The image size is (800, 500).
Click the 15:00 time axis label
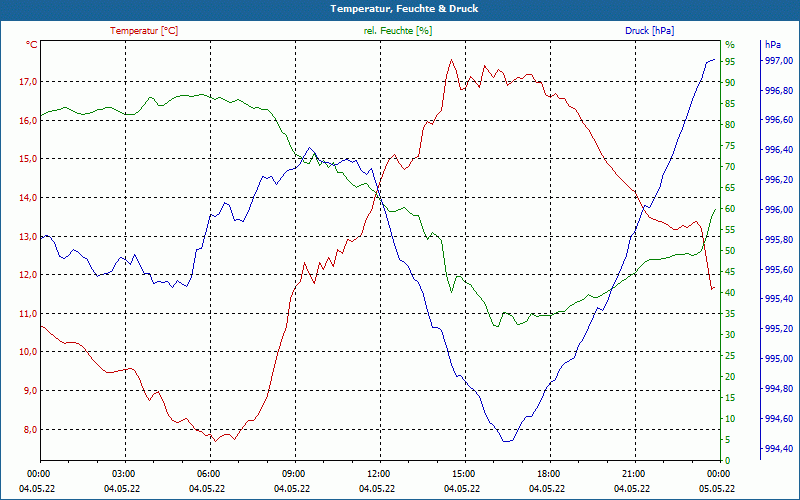pos(463,473)
